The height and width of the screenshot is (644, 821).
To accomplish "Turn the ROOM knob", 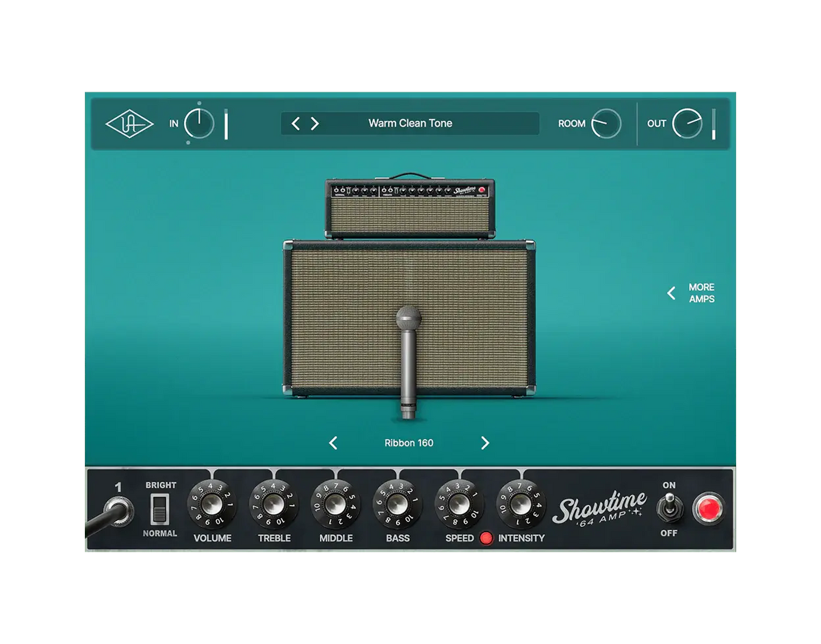I will click(608, 124).
